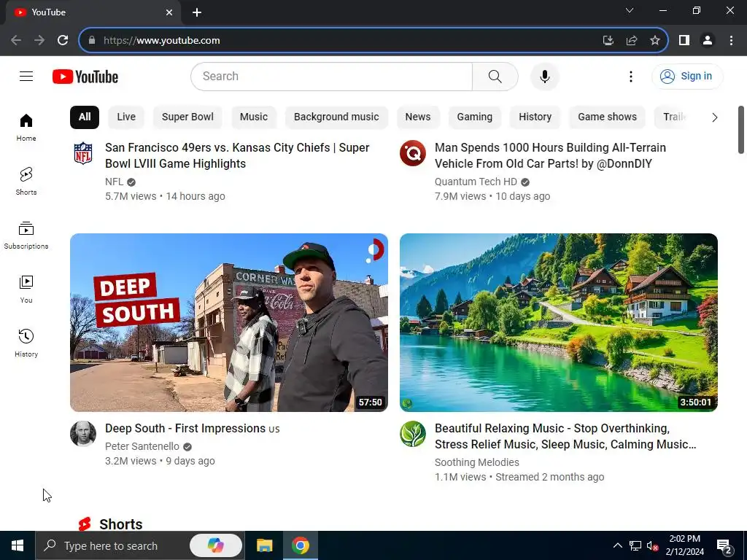
Task: Click the NFL channel avatar
Action: pos(83,153)
